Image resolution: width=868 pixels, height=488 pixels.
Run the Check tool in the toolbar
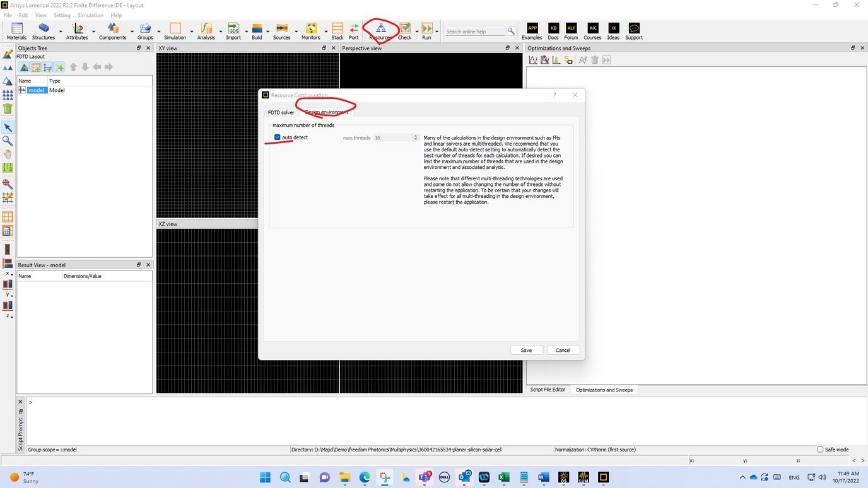[404, 30]
